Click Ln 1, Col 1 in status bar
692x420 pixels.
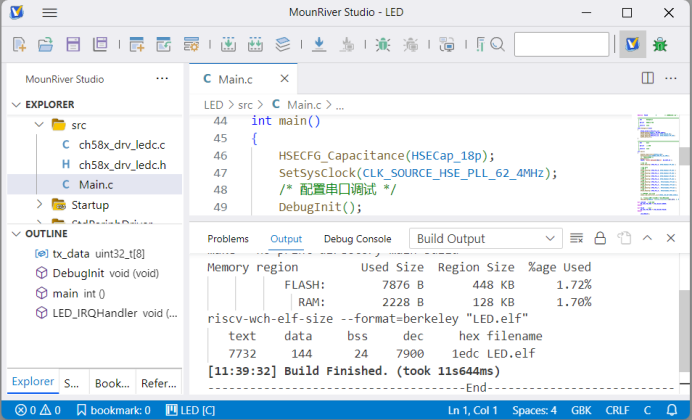tap(473, 410)
